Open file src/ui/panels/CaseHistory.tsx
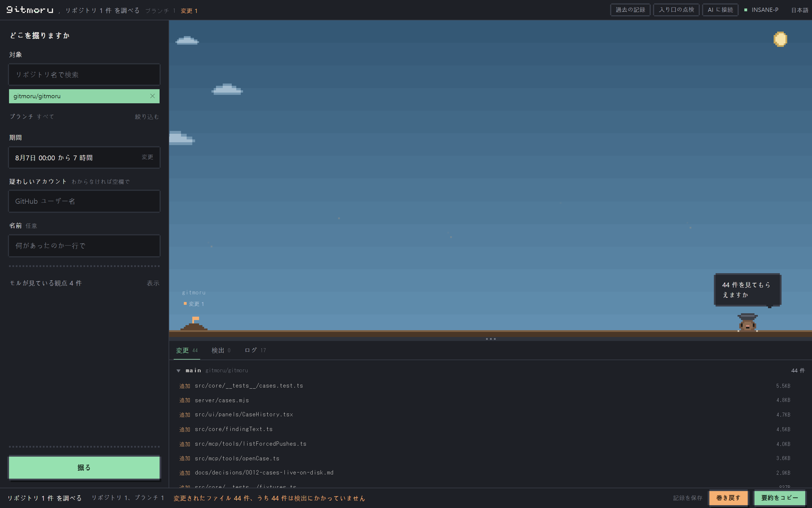The image size is (812, 508). 244,415
